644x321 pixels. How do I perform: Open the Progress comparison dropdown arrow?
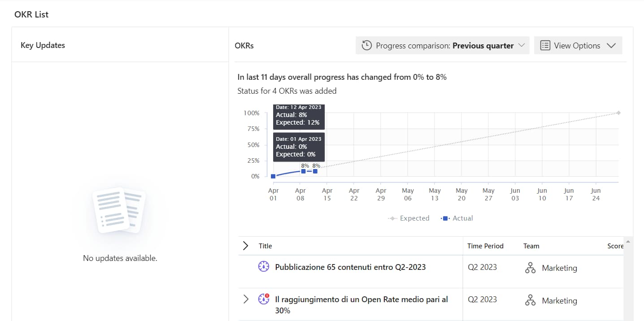click(521, 46)
